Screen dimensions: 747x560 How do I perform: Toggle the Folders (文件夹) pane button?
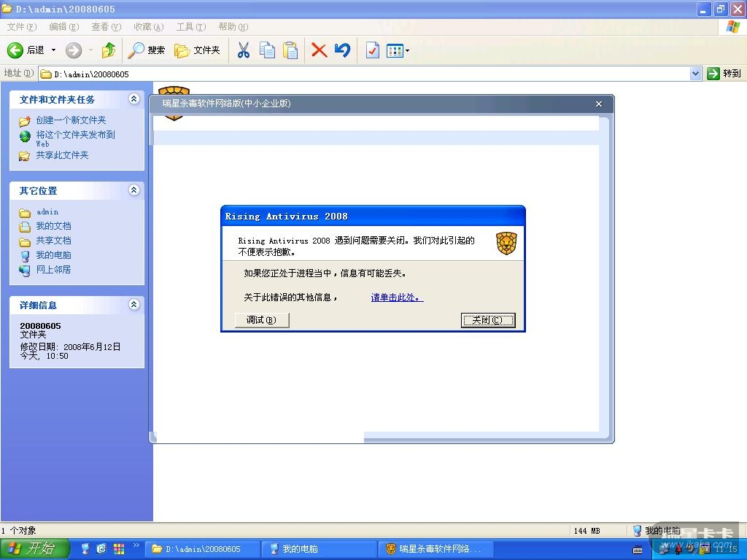tap(197, 50)
